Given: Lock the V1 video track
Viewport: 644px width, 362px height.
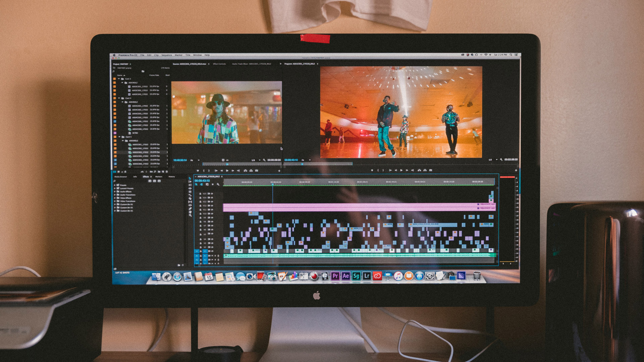Looking at the screenshot, I should tap(201, 251).
